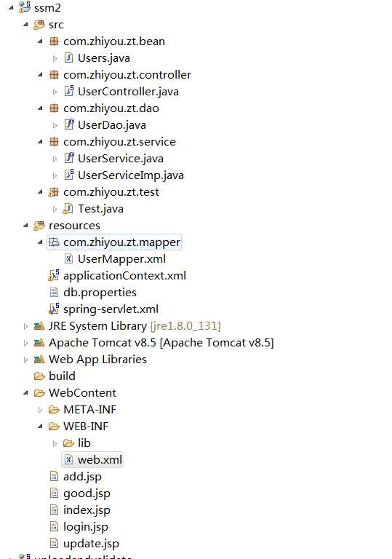Image resolution: width=392 pixels, height=559 pixels.
Task: Click the src source folder icon
Action: [39, 25]
